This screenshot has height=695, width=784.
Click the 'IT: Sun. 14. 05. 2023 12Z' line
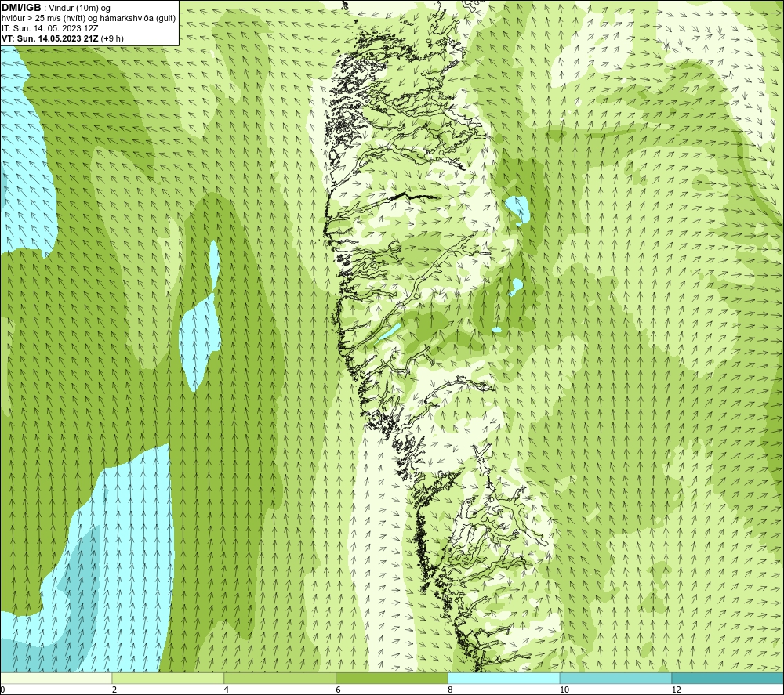(50, 28)
